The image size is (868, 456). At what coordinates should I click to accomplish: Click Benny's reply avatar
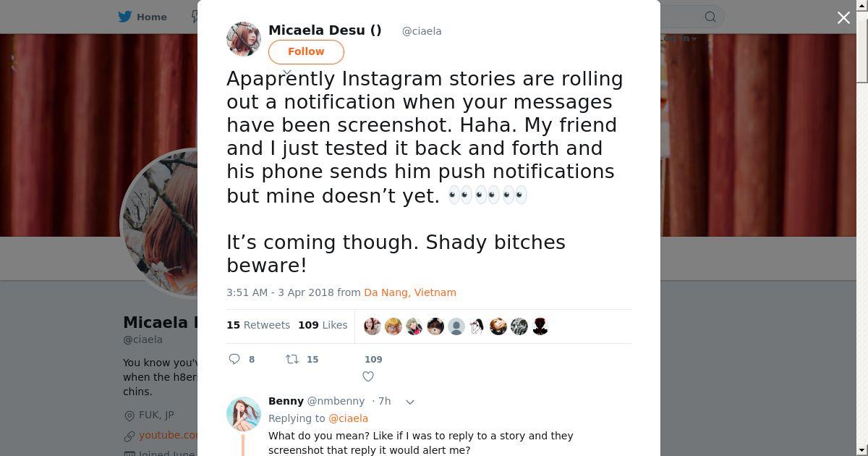[x=244, y=414]
